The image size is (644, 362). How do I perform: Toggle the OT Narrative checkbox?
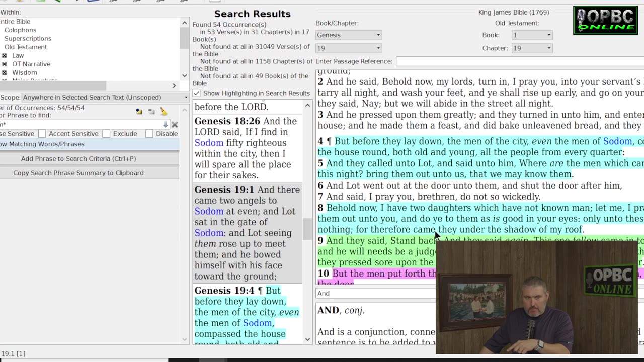[4, 64]
